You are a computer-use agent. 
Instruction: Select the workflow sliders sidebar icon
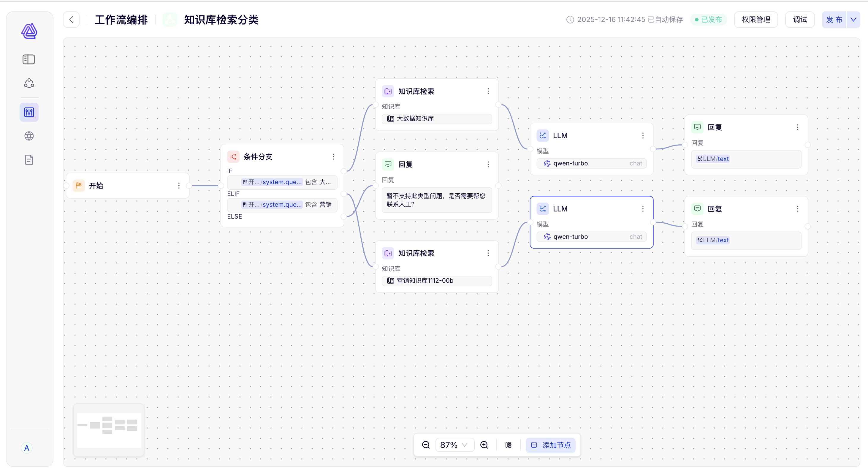[x=29, y=112]
